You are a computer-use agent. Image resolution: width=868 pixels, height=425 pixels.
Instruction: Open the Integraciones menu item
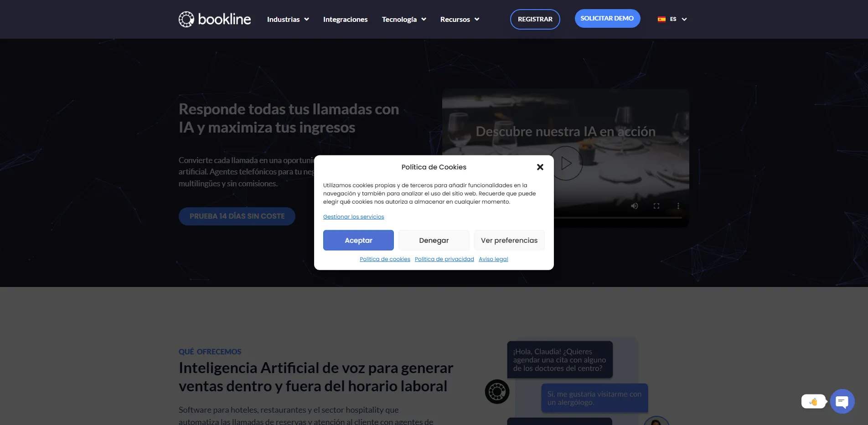[345, 19]
